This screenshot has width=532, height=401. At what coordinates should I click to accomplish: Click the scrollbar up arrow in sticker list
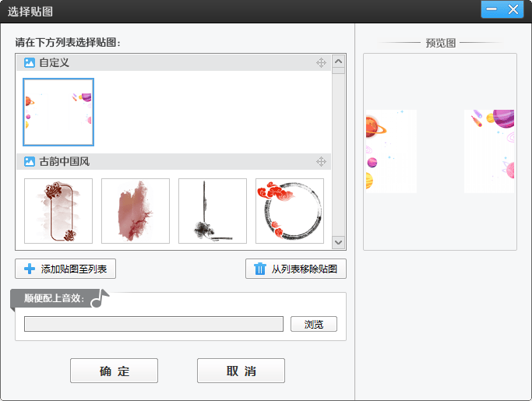[338, 62]
